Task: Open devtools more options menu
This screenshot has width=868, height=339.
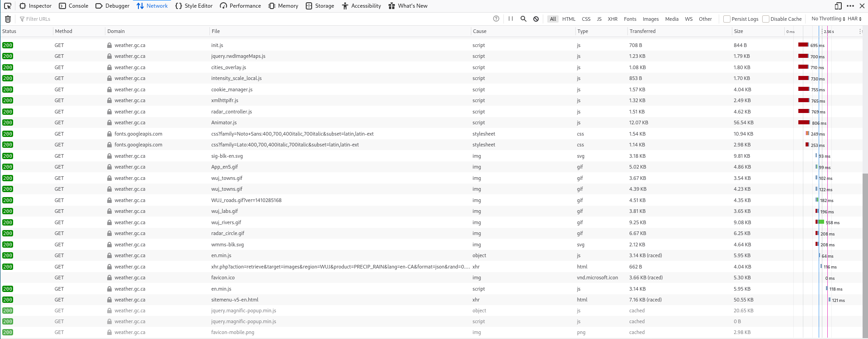Action: (x=850, y=6)
